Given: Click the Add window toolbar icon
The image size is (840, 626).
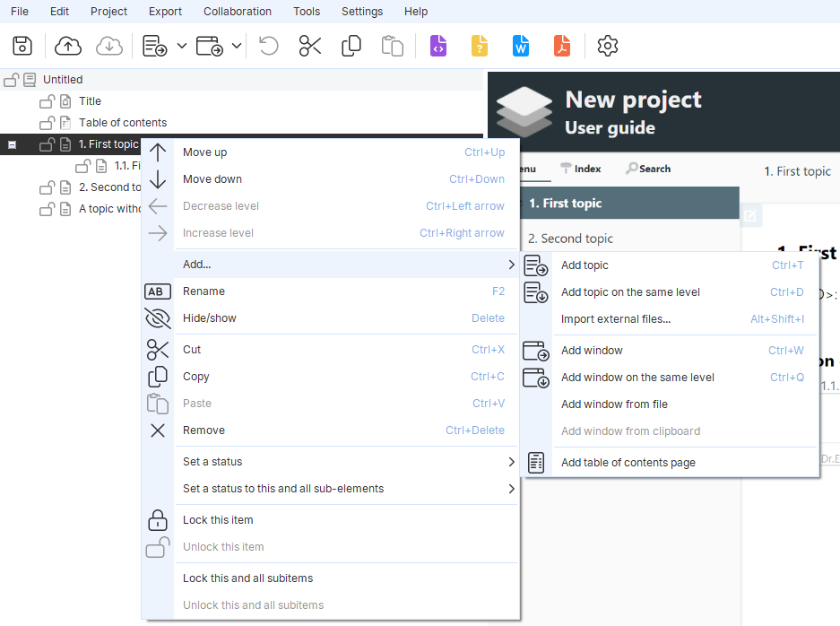Looking at the screenshot, I should (x=210, y=46).
